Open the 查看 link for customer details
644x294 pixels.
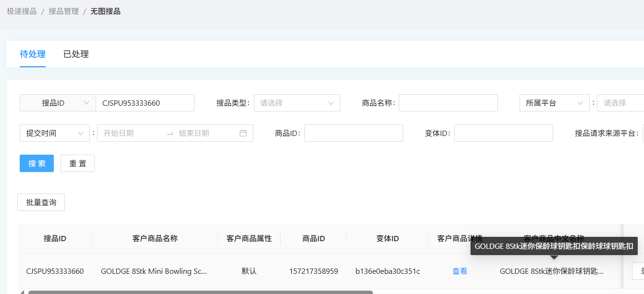click(459, 271)
